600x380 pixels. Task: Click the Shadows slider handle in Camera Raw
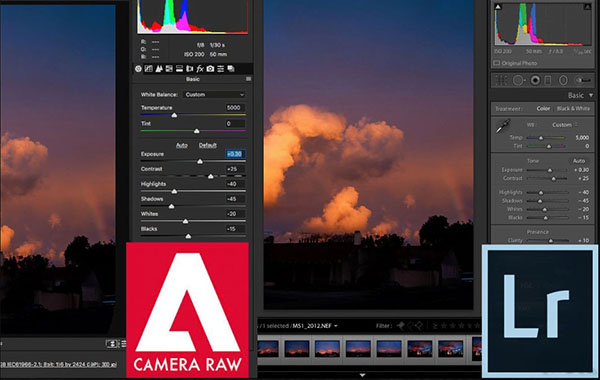pyautogui.click(x=171, y=206)
